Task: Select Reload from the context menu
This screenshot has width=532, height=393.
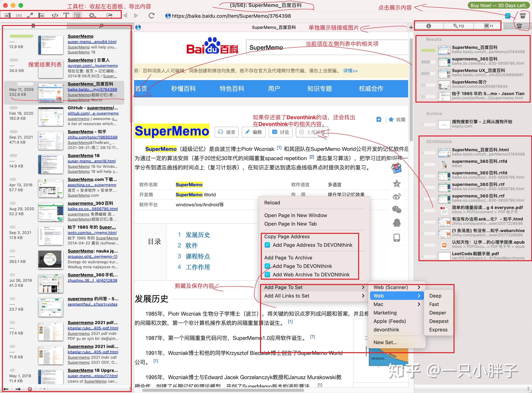Action: point(272,202)
